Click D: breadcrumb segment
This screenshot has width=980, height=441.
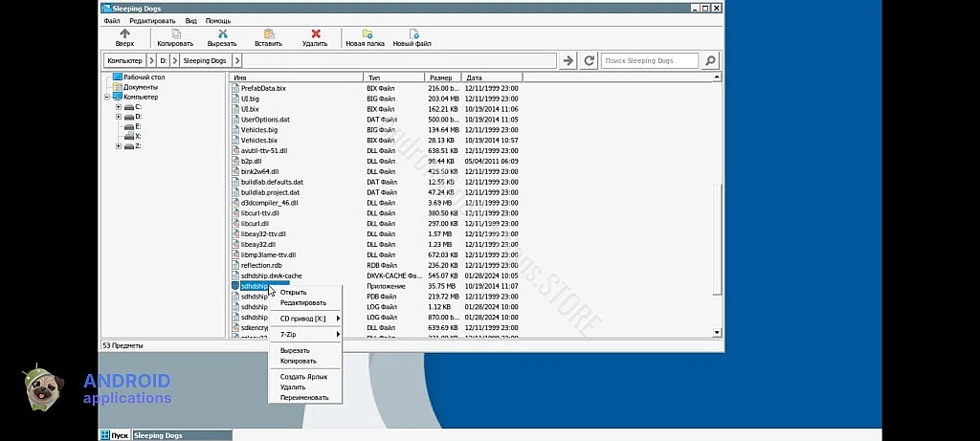pos(164,60)
